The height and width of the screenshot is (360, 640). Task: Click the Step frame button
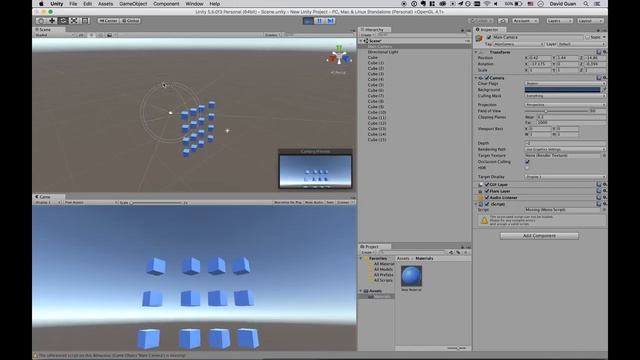[330, 20]
